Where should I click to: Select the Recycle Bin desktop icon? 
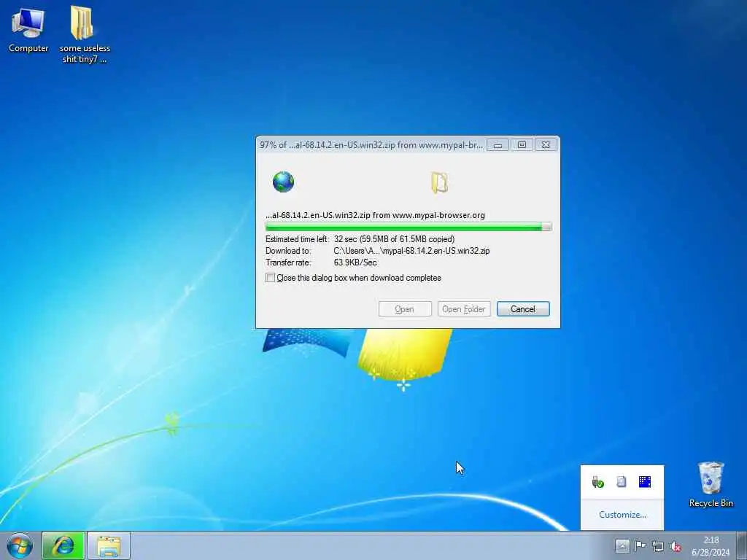(711, 484)
